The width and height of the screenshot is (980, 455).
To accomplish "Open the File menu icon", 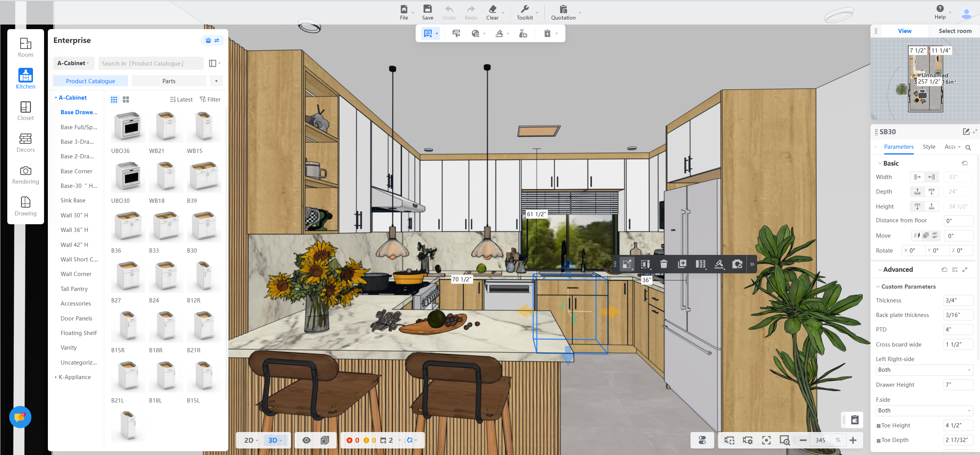I will pos(404,12).
